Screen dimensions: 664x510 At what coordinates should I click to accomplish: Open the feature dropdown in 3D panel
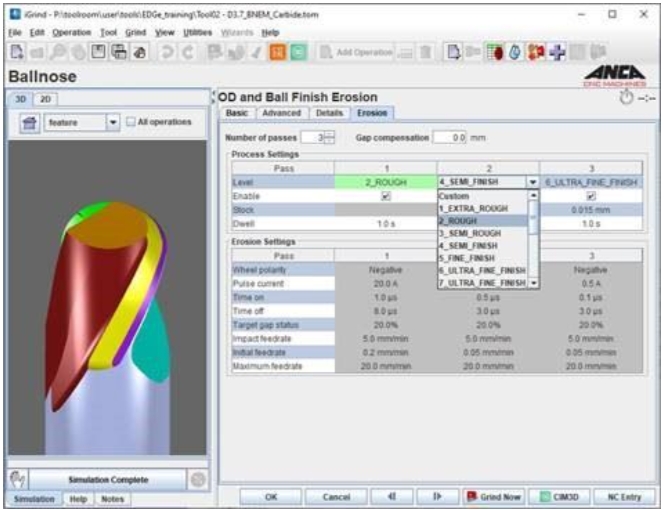pyautogui.click(x=113, y=123)
